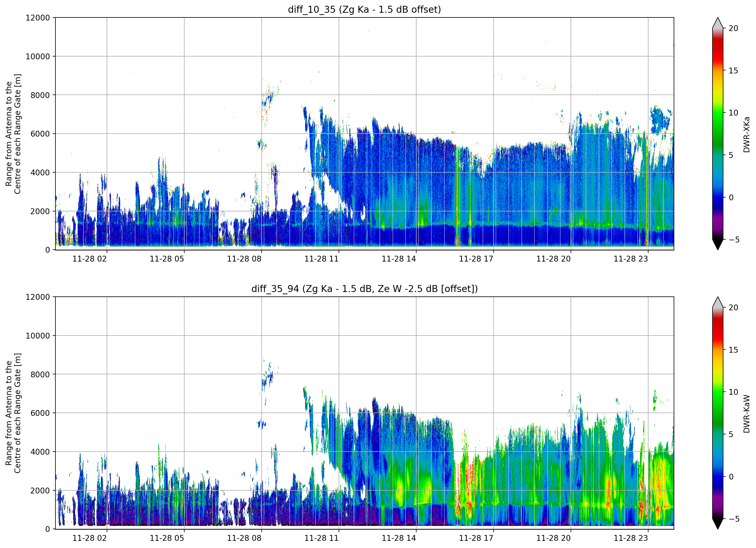Click the 6000 range tick of diff_10_35 plot
The height and width of the screenshot is (548, 756).
(40, 134)
